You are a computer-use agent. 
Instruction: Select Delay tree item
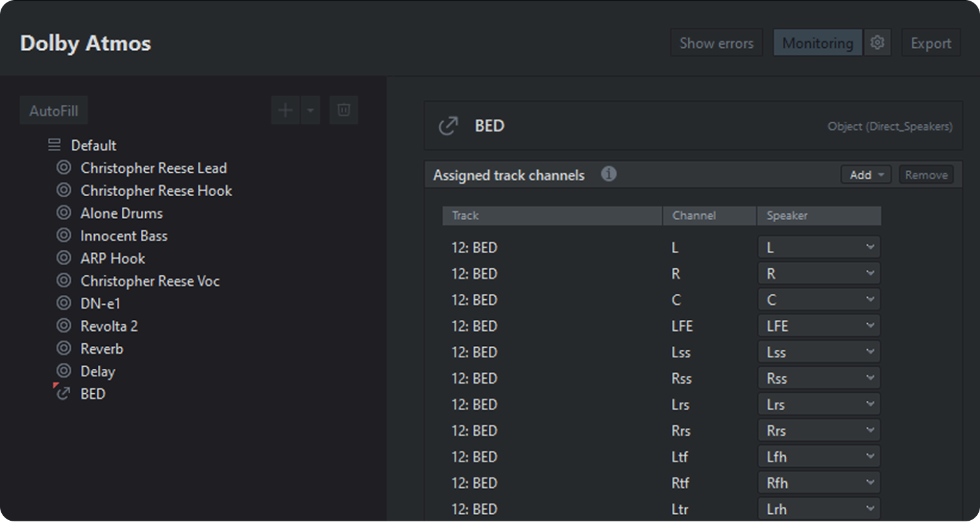(98, 371)
